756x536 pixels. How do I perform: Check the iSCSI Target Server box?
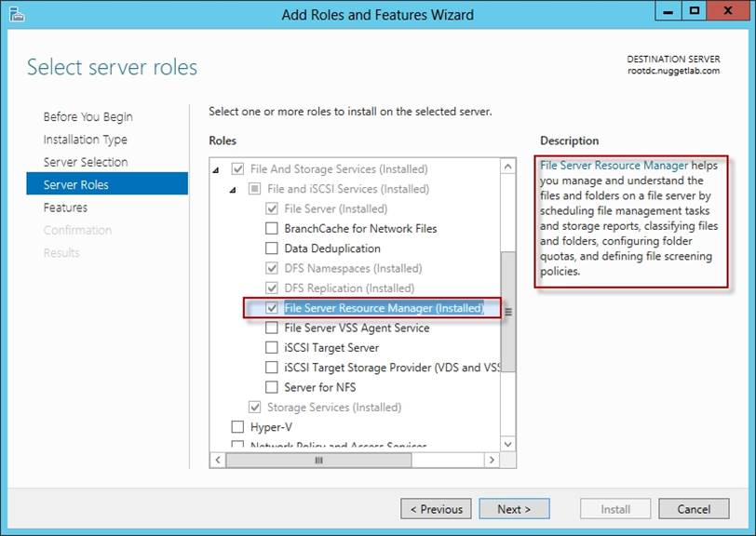point(272,347)
